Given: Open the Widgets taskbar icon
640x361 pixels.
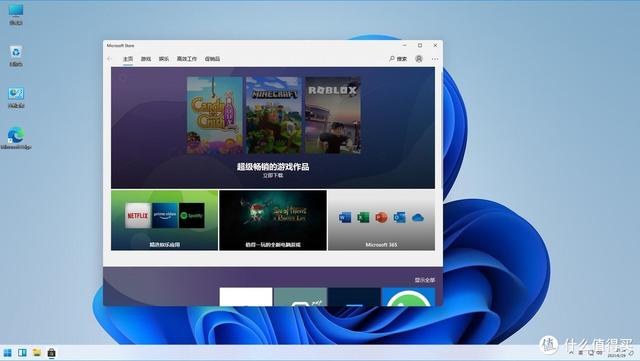Looking at the screenshot, I should coord(22,352).
